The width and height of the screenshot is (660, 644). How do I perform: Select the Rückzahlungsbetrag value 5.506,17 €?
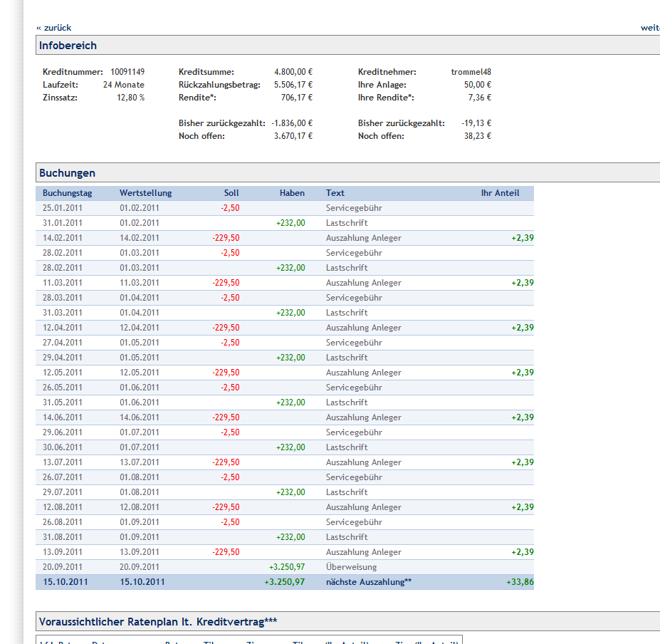point(293,85)
